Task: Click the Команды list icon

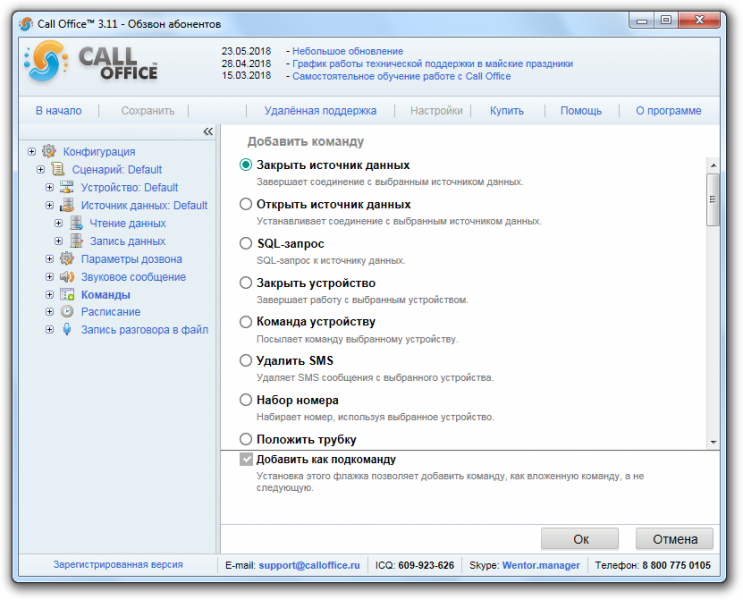Action: click(67, 294)
